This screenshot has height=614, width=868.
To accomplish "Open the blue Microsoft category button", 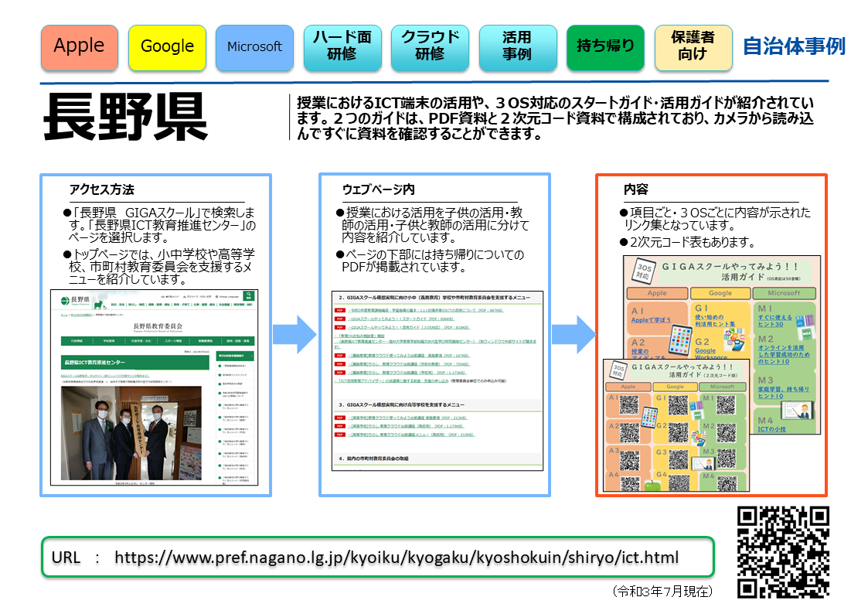I will point(254,48).
